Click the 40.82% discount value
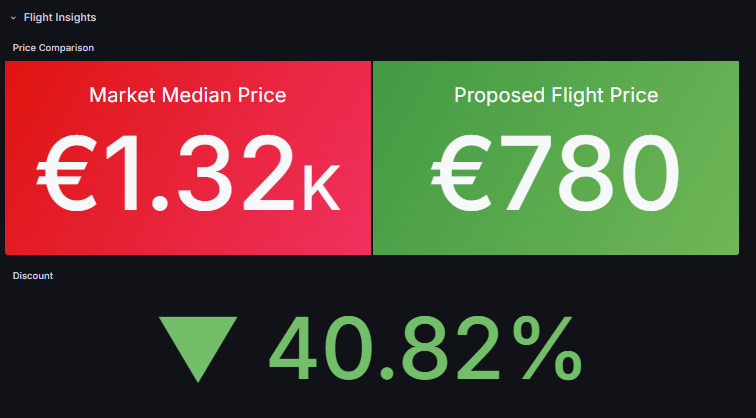The image size is (756, 418). 424,347
